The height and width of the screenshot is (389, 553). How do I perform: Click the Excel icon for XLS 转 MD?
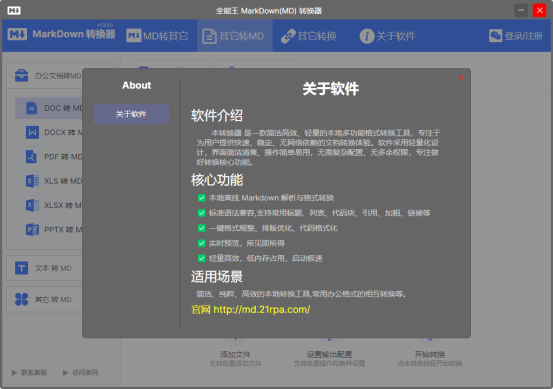(32, 181)
